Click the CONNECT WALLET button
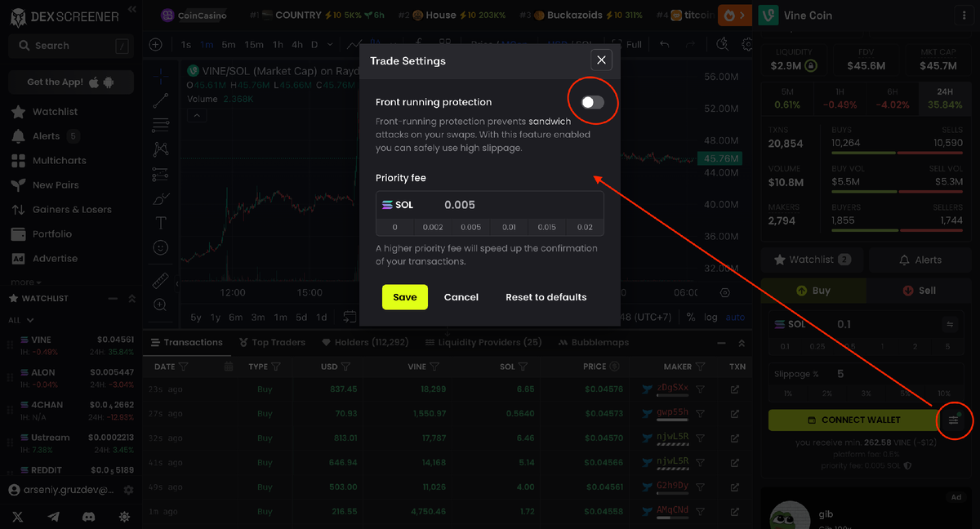Image resolution: width=980 pixels, height=529 pixels. pyautogui.click(x=854, y=420)
